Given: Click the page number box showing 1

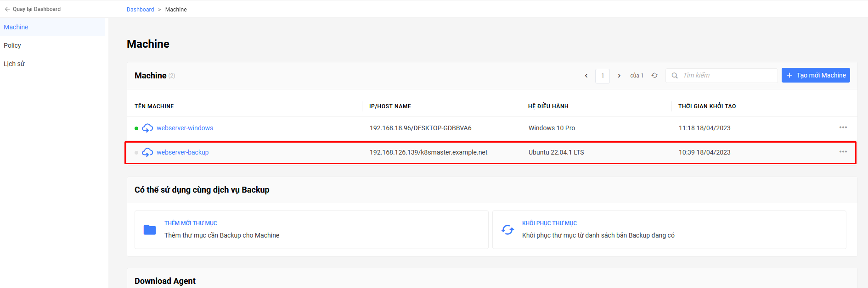Looking at the screenshot, I should [x=603, y=76].
